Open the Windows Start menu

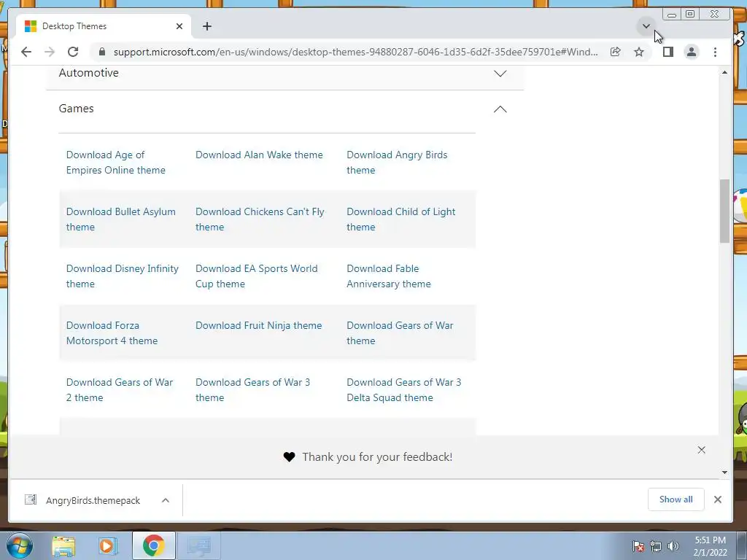click(20, 545)
